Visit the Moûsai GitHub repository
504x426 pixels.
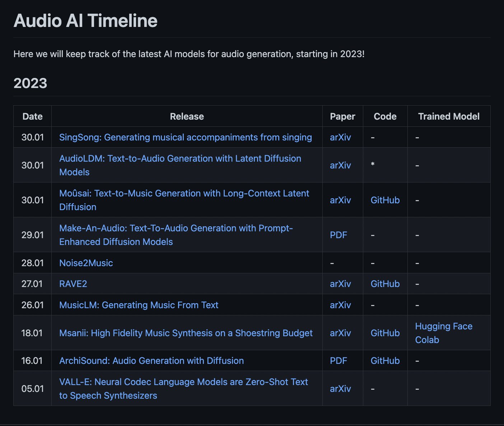click(x=384, y=200)
